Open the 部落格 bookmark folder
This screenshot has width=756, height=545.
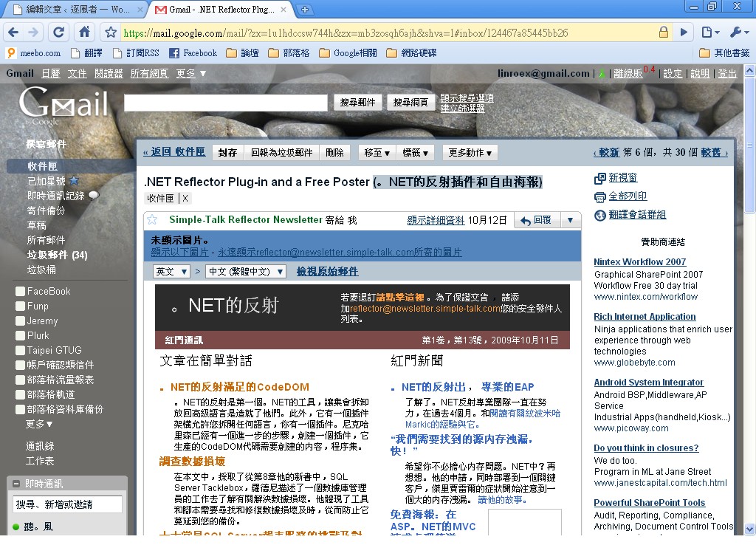coord(289,53)
